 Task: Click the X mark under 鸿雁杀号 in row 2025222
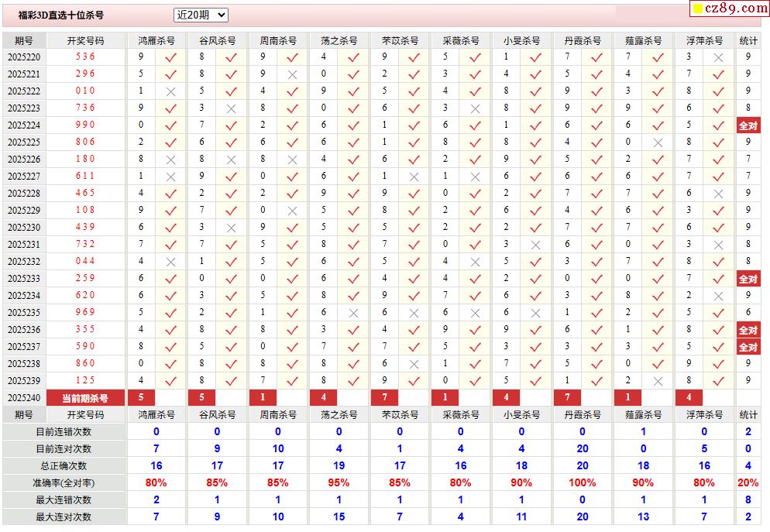[x=170, y=92]
